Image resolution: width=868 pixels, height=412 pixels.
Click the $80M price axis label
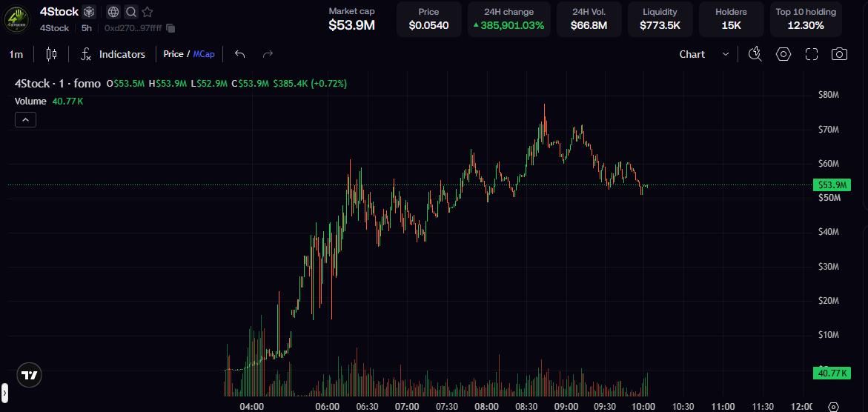(x=829, y=95)
